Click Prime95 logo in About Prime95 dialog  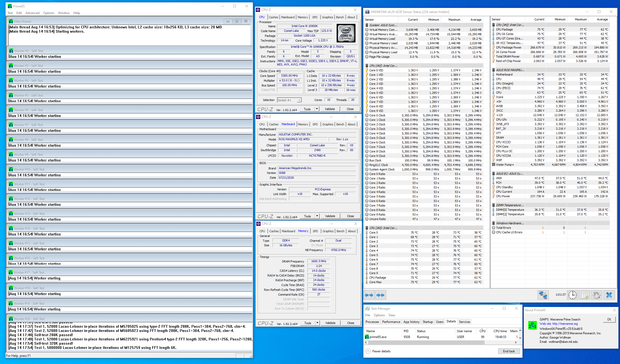533,325
